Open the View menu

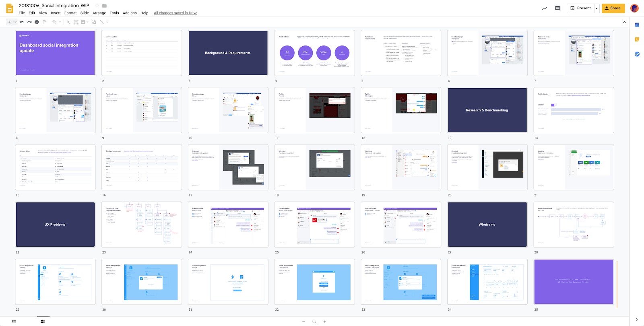coord(43,13)
